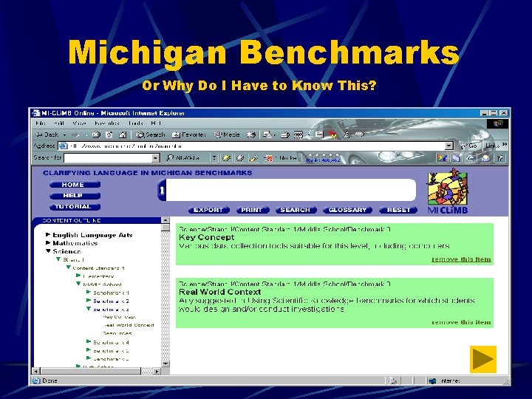Click the RESET button
This screenshot has width=532, height=399.
coord(399,210)
